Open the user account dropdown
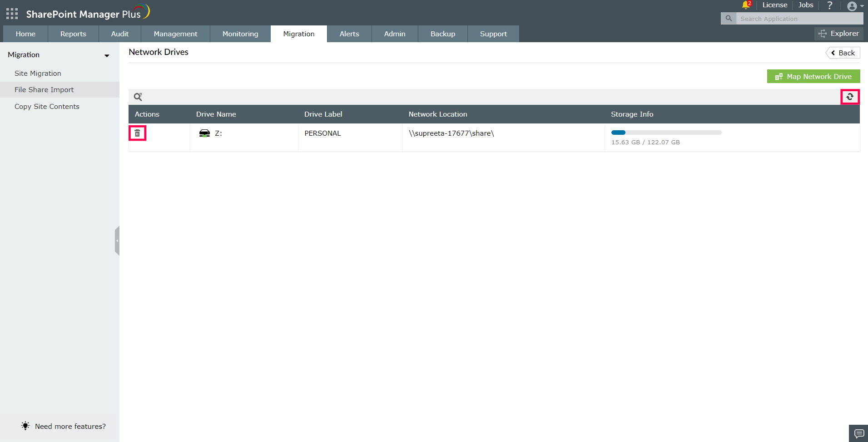 pyautogui.click(x=855, y=6)
